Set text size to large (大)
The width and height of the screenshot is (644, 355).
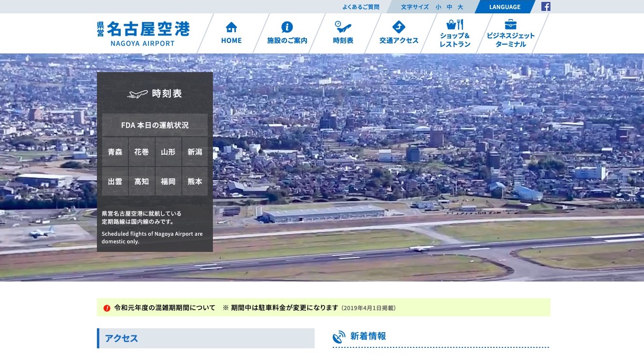tap(460, 7)
